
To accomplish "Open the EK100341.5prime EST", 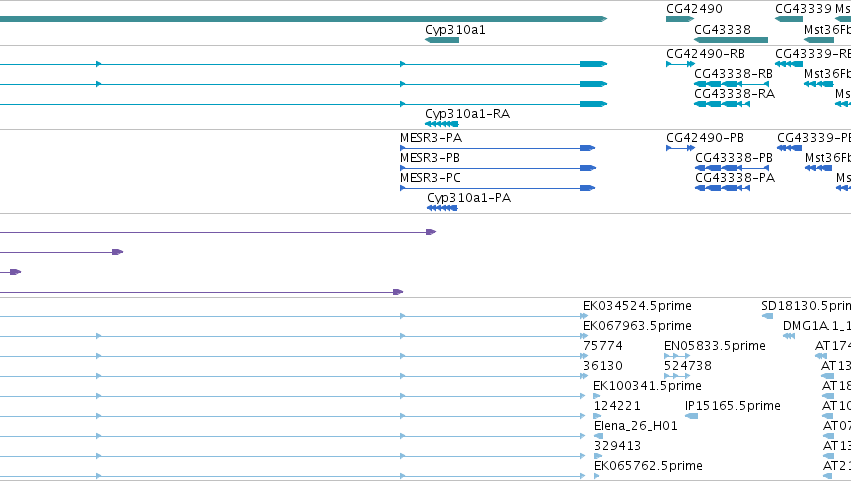I will tap(596, 396).
